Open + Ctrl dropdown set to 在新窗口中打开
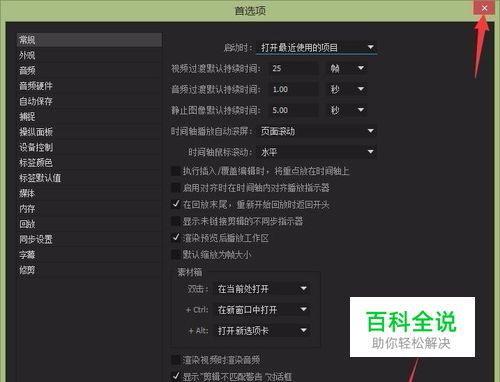Viewport: 500px width, 382px height. tap(262, 310)
